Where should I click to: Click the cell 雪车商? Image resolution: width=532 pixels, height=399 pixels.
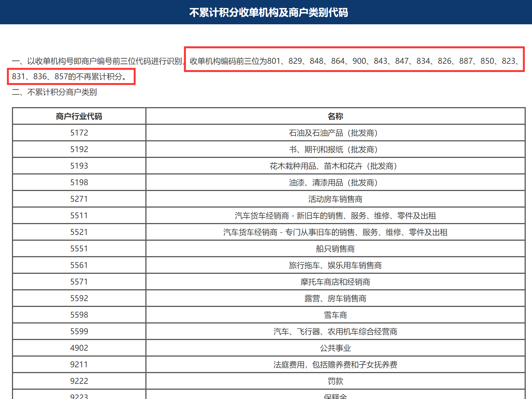pyautogui.click(x=335, y=315)
